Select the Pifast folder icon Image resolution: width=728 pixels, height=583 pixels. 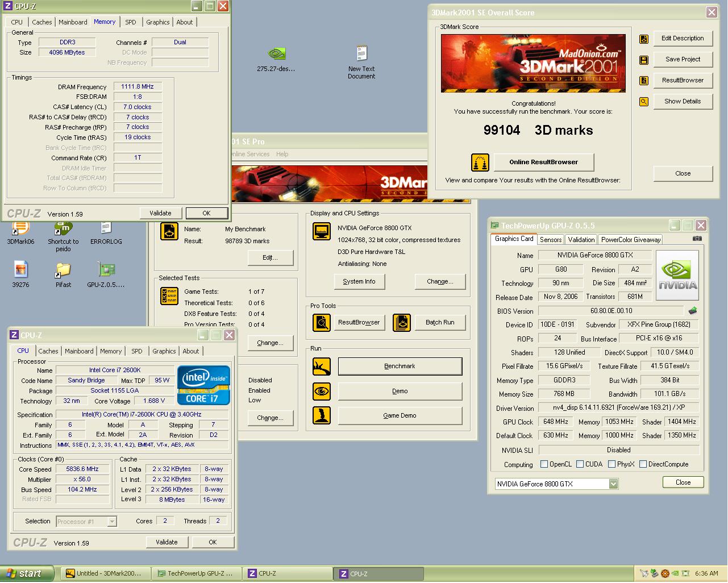(63, 274)
